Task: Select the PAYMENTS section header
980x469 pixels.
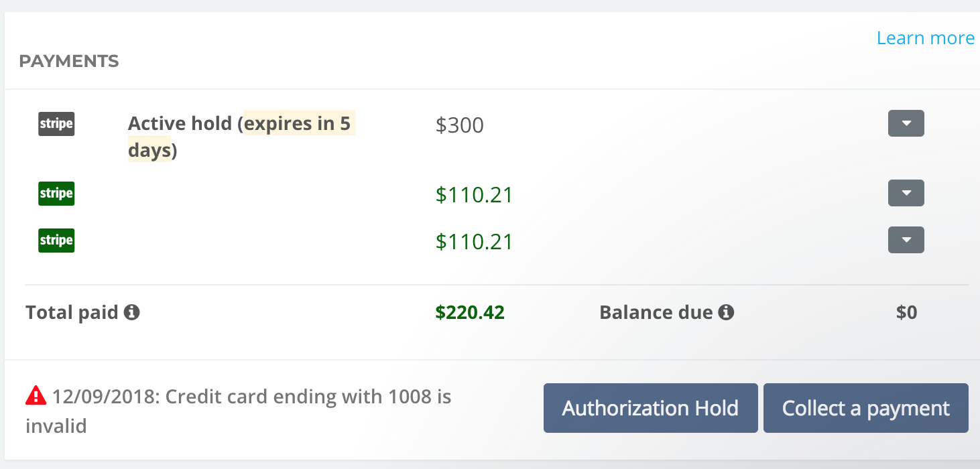Action: click(69, 62)
